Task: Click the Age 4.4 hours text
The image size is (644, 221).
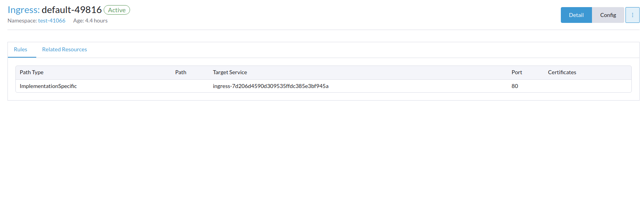Action: pos(90,21)
